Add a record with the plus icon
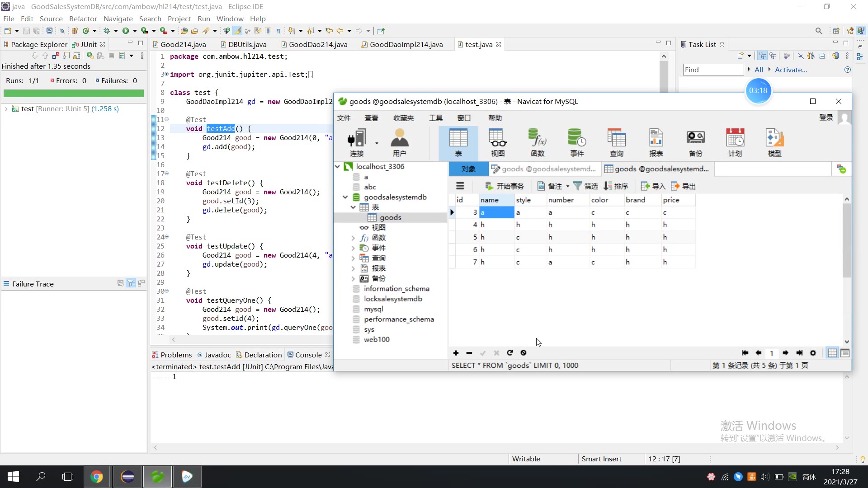The height and width of the screenshot is (488, 868). 456,353
